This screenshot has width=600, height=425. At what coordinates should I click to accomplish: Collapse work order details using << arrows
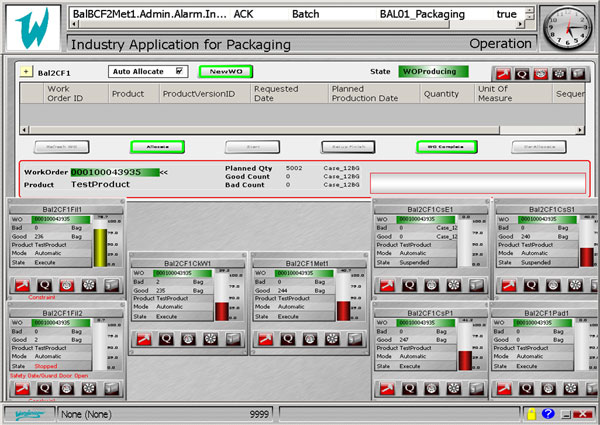point(164,172)
